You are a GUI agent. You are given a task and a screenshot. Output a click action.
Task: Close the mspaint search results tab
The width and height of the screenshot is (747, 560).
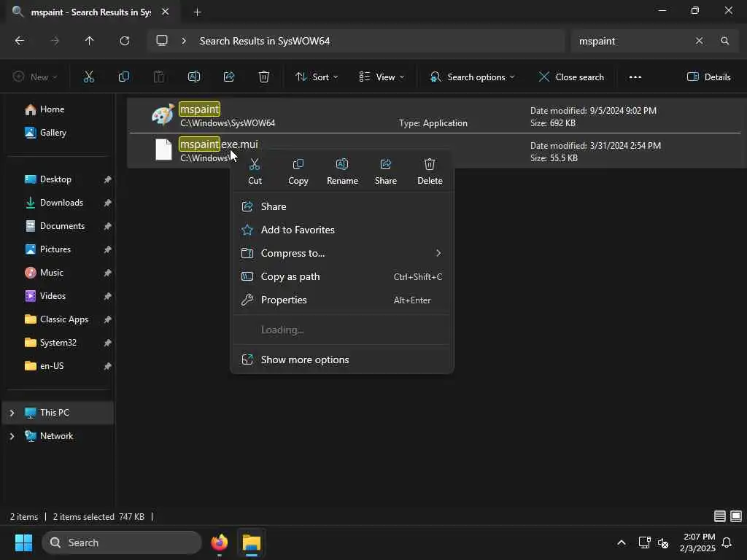(166, 12)
